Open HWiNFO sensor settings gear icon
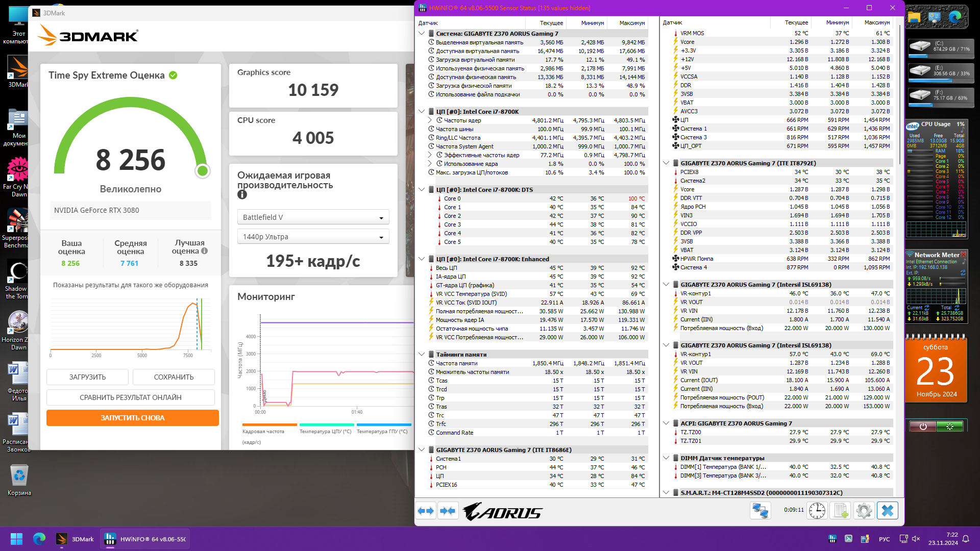 click(864, 511)
